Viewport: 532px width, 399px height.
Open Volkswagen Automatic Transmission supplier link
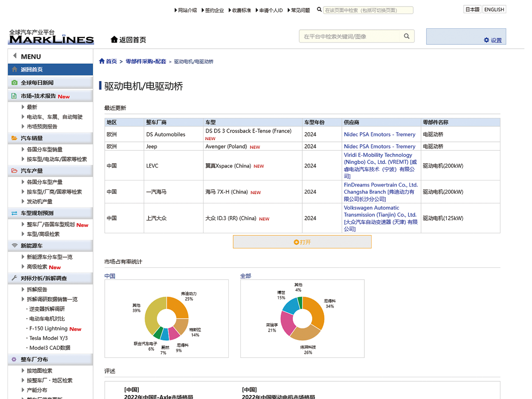pyautogui.click(x=380, y=218)
